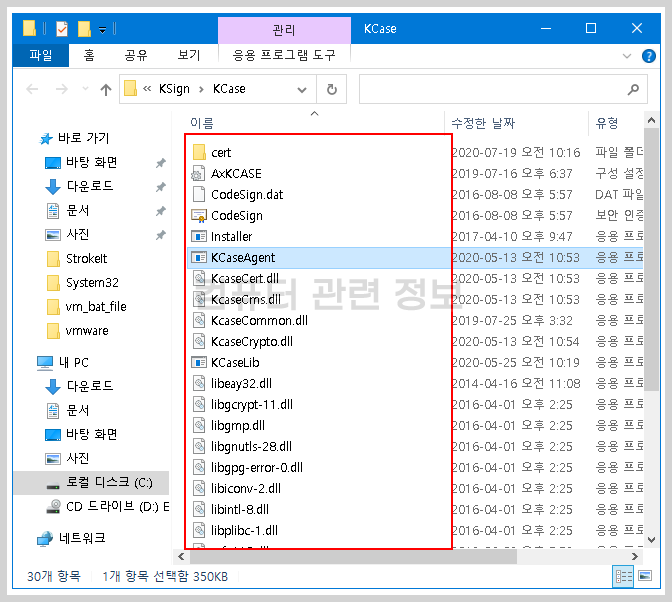Click the CodeSign.dat file icon

point(199,194)
